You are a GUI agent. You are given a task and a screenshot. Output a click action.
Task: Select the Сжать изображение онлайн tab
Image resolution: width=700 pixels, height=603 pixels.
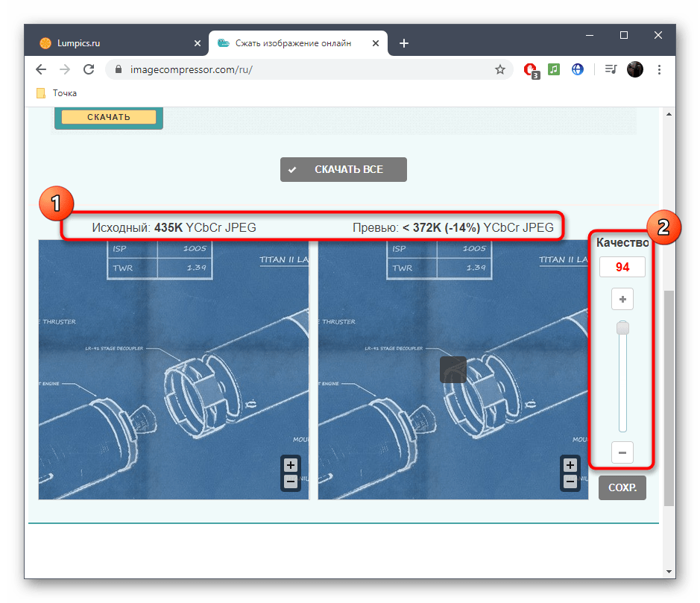298,43
